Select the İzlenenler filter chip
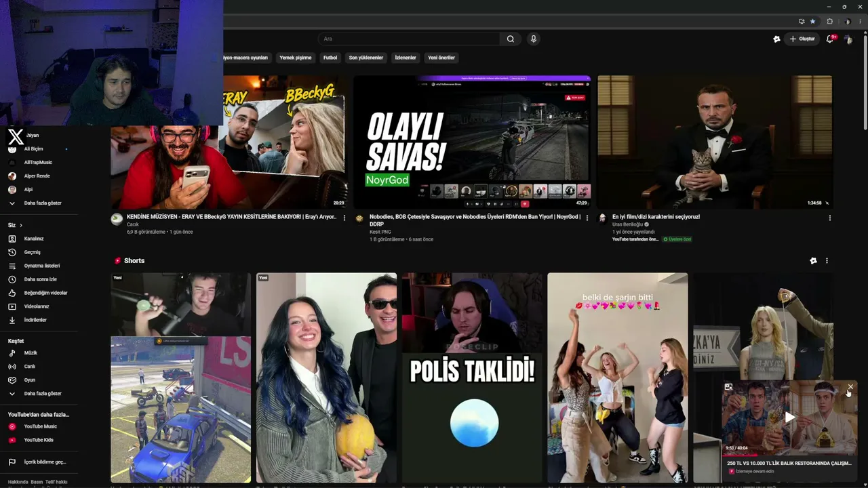 [x=406, y=58]
